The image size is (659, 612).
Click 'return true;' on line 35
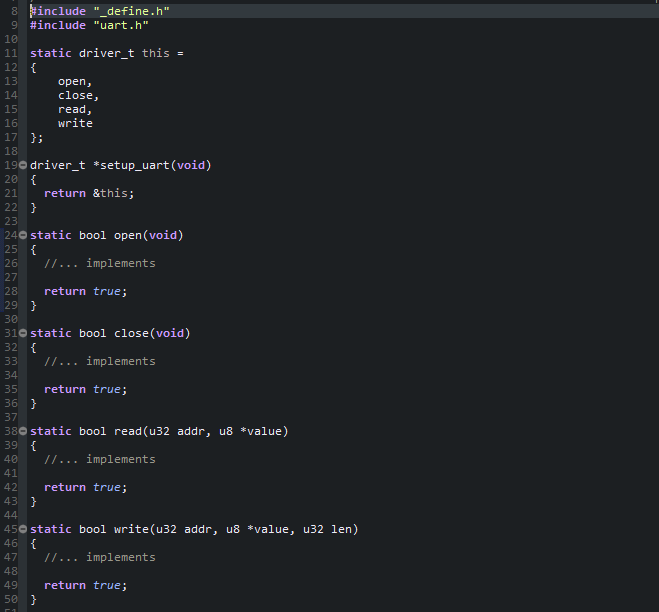[85, 389]
